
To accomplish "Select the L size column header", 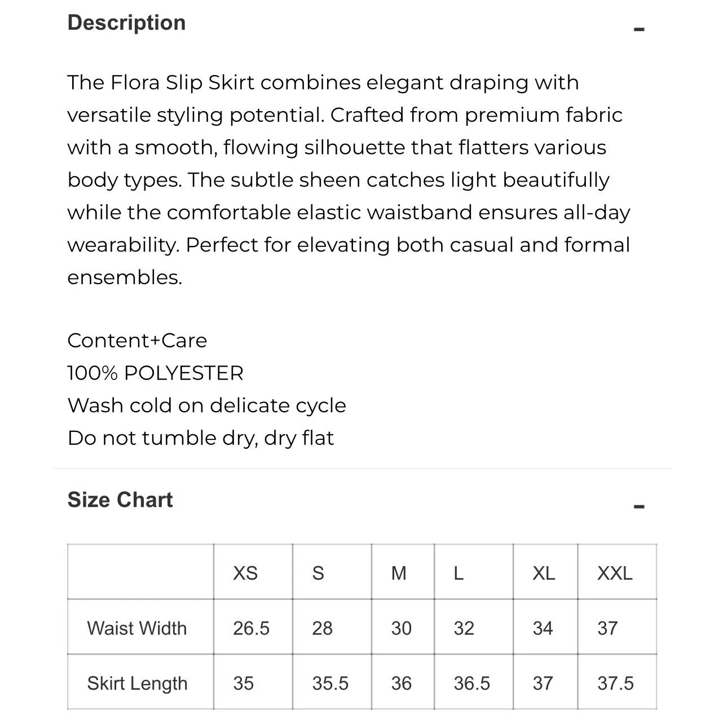I will (459, 573).
